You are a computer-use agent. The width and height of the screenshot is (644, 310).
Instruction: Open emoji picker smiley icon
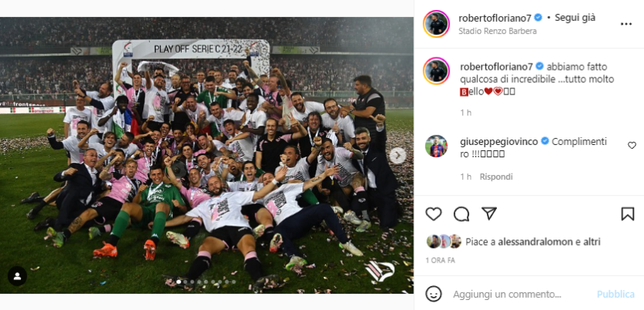433,294
